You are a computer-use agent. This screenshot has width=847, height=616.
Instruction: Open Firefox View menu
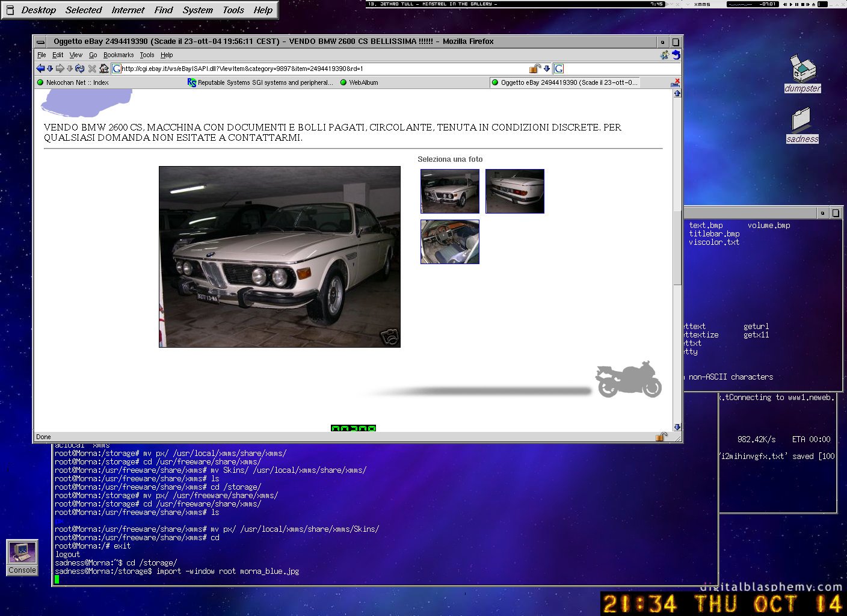click(76, 55)
